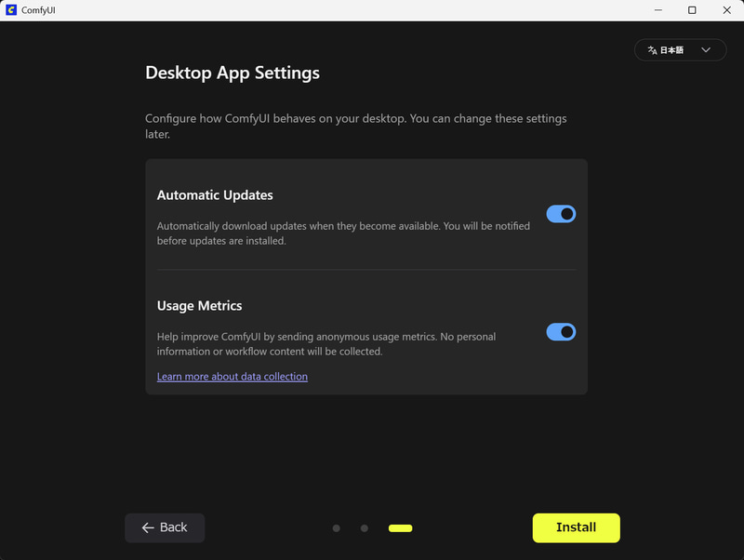Click the second step indicator dot
744x560 pixels.
pos(364,527)
